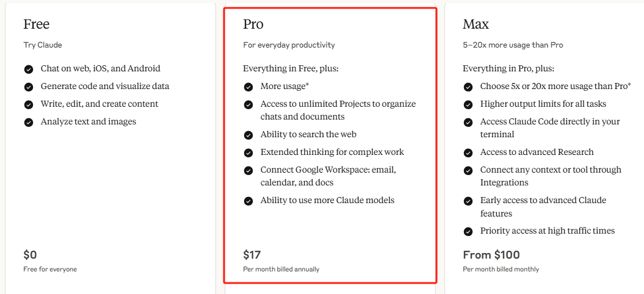Image resolution: width=644 pixels, height=294 pixels.
Task: Click checkmark beside Ability to search the web
Action: tap(248, 135)
